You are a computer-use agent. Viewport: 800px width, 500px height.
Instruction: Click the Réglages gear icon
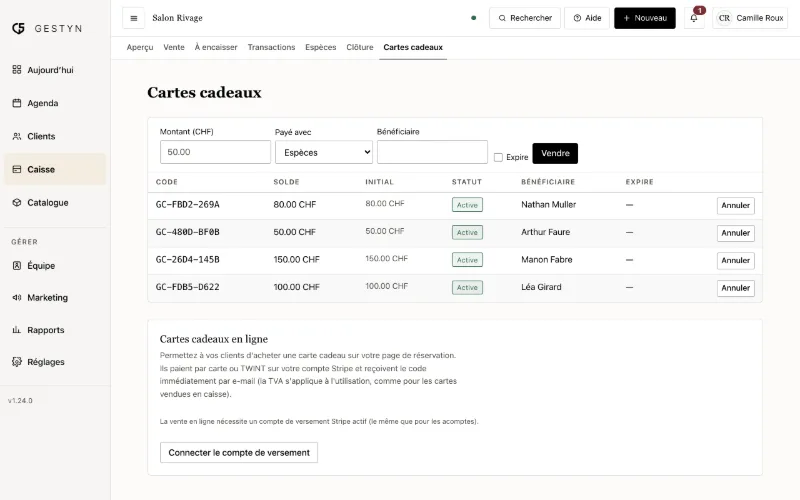tap(17, 362)
